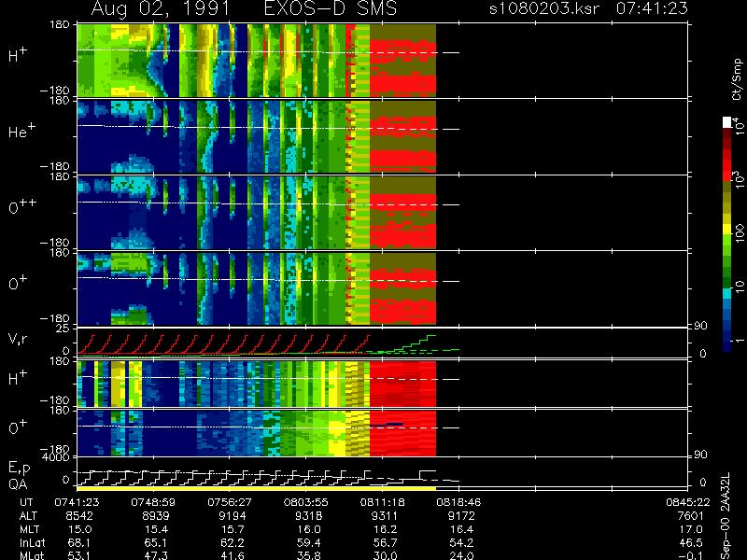Image resolution: width=747 pixels, height=560 pixels.
Task: Click the green stepped line in V,r panel
Action: [x=409, y=343]
